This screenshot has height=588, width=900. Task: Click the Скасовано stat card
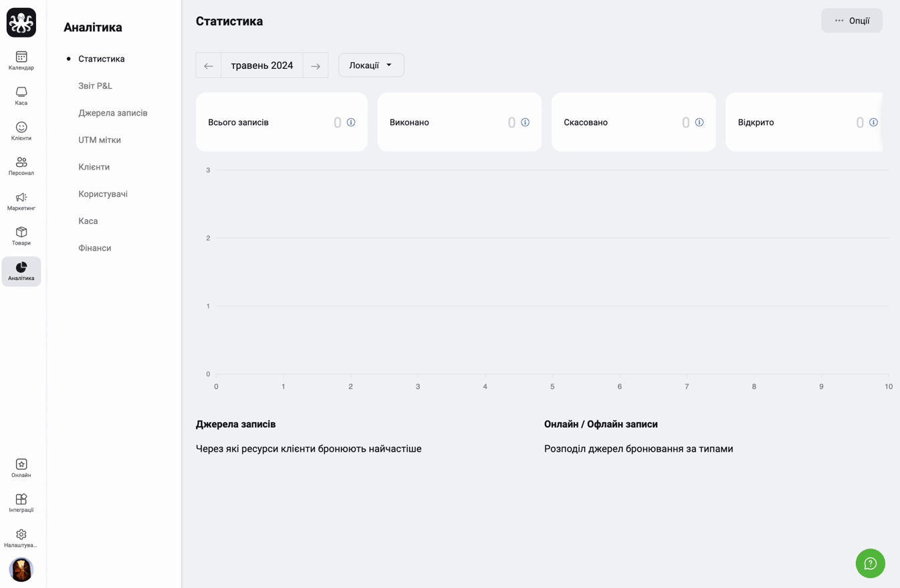click(634, 122)
